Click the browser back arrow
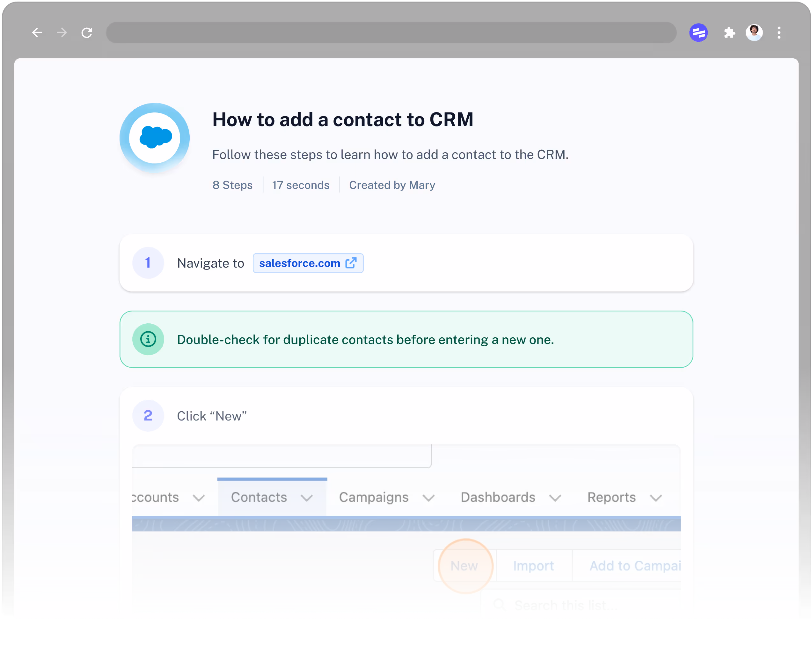Viewport: 812px width, 647px height. point(37,33)
